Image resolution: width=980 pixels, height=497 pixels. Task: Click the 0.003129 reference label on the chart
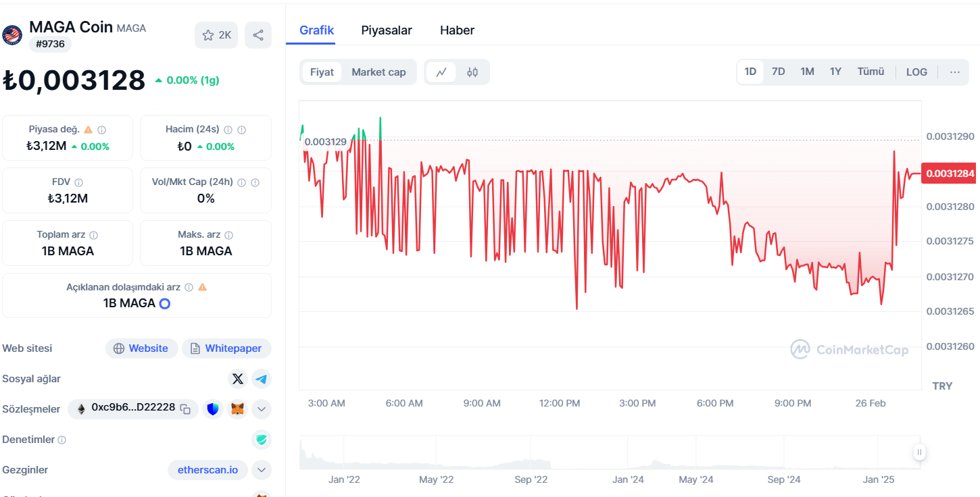[325, 142]
